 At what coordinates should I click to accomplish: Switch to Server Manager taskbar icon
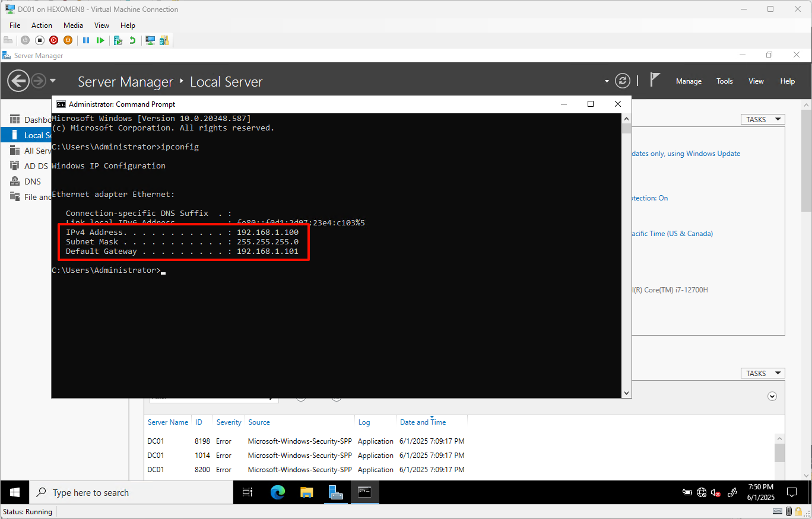pos(335,492)
